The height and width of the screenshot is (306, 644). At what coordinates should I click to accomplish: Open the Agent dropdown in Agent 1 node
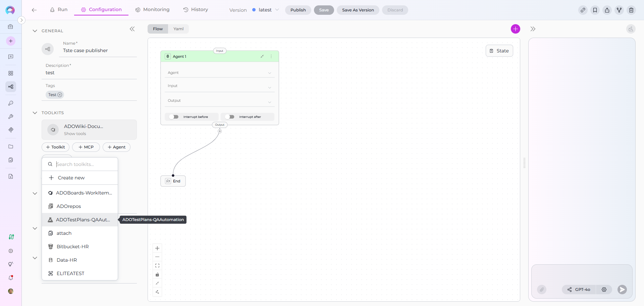pos(219,73)
